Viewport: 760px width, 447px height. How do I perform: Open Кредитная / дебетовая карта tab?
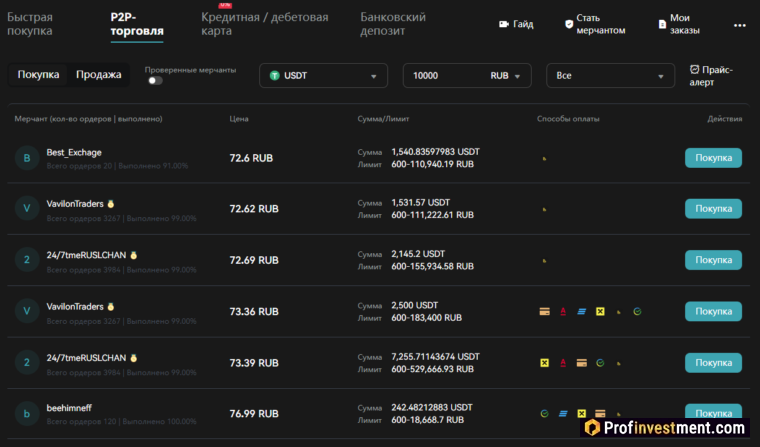[x=265, y=24]
